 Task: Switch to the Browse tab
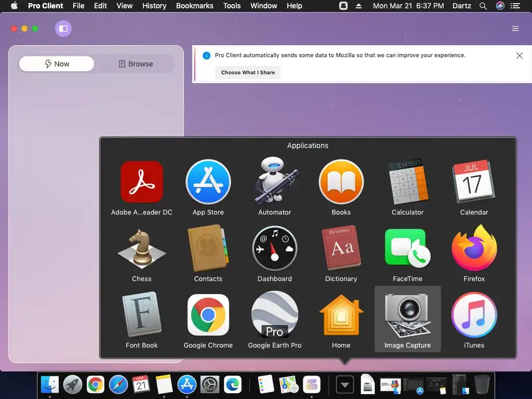136,64
